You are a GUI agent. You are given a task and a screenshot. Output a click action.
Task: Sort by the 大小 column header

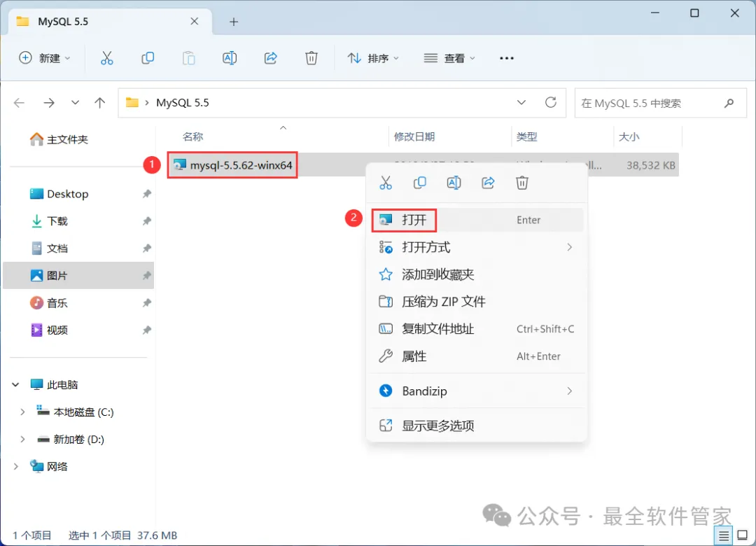click(x=629, y=137)
